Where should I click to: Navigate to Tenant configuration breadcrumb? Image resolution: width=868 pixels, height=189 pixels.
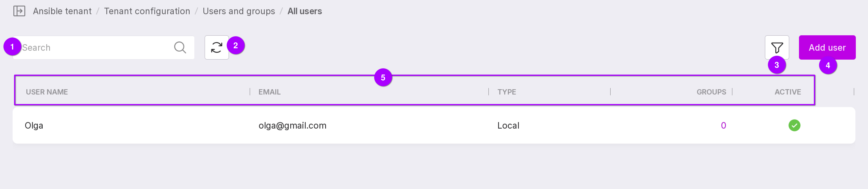(147, 11)
